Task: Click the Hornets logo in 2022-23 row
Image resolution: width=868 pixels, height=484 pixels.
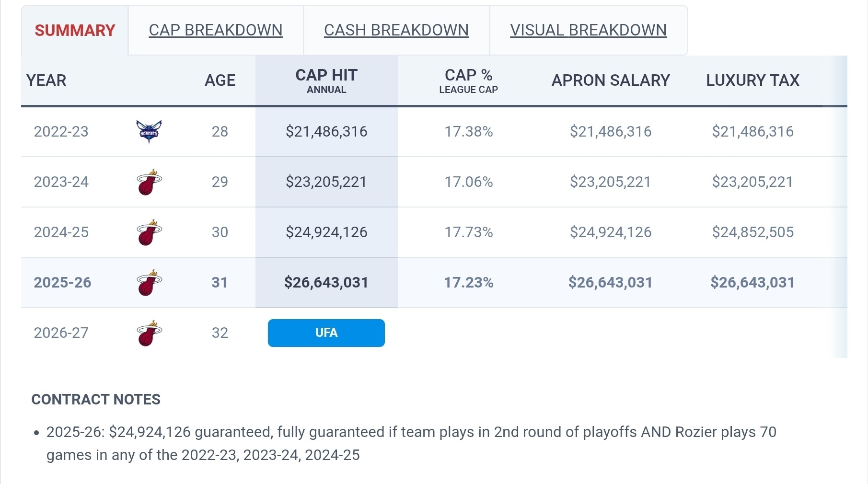Action: (x=149, y=131)
